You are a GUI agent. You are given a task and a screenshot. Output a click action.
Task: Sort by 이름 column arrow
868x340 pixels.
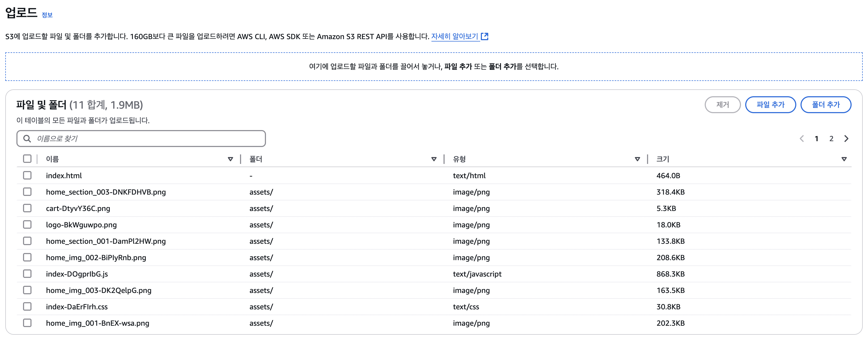(x=230, y=159)
